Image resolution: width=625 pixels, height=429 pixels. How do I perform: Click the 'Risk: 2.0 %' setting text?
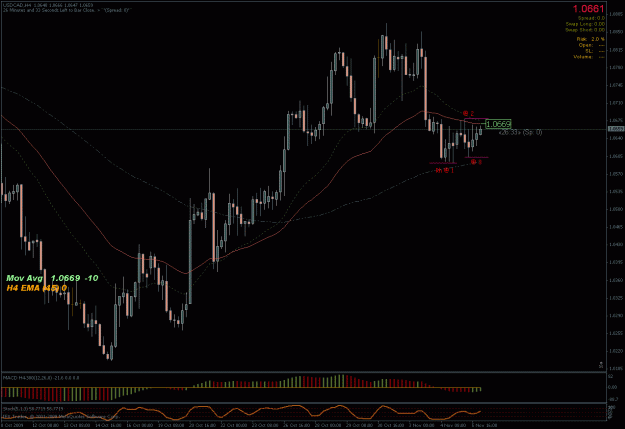coord(590,39)
